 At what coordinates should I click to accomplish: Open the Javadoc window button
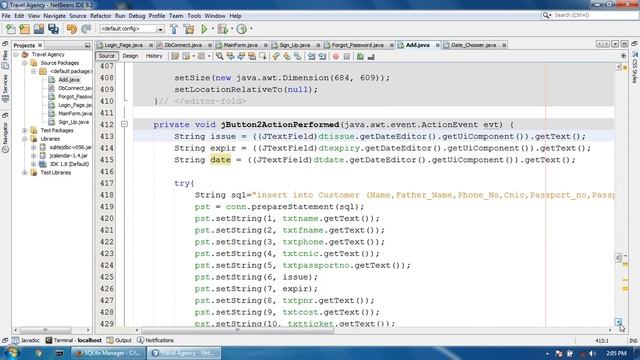(x=26, y=340)
